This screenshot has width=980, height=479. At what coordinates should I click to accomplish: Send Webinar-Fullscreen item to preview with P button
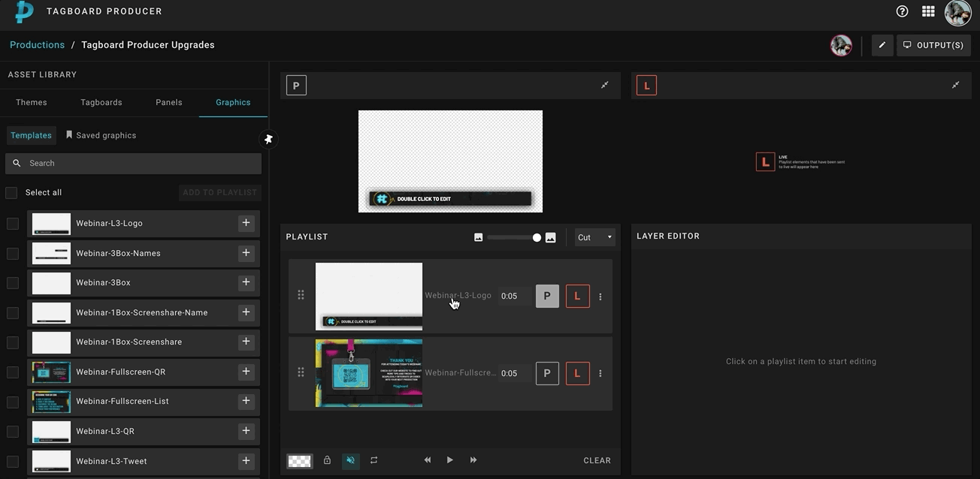547,373
